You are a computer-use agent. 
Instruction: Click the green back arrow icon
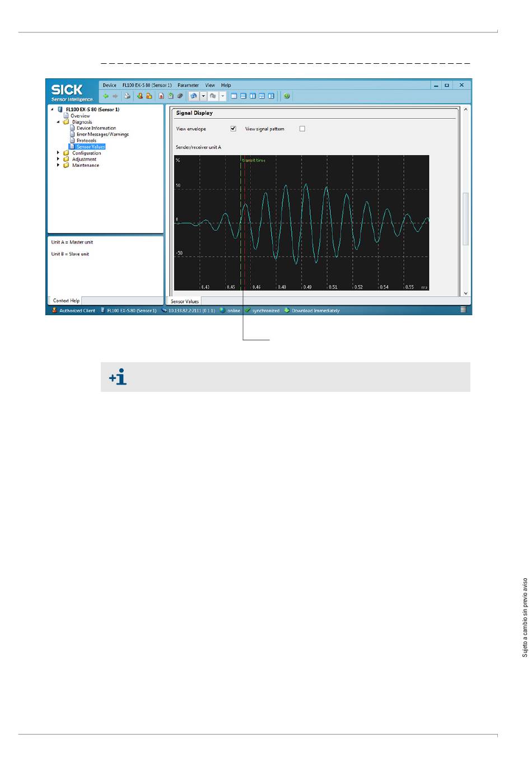(105, 96)
